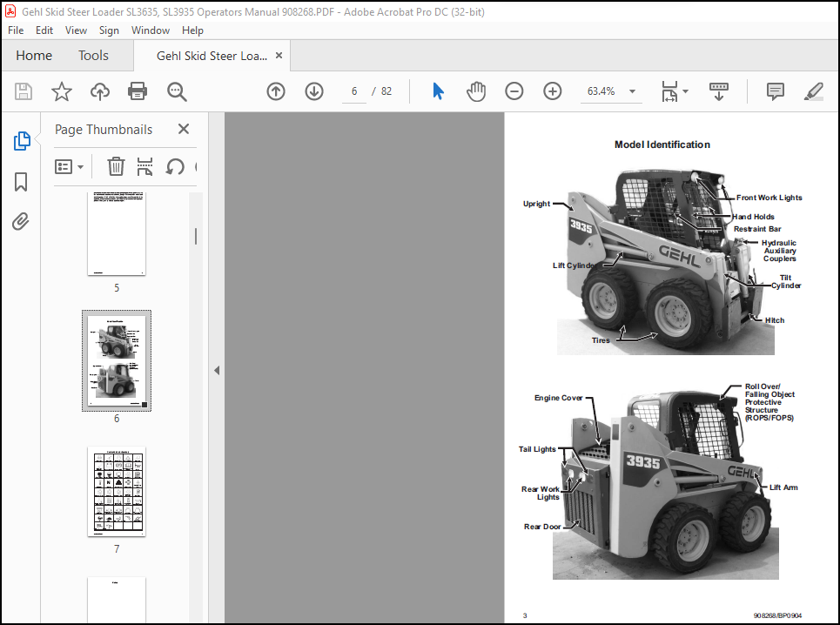Click the thumbnails panel scrollbar
Image resolution: width=840 pixels, height=625 pixels.
[x=196, y=236]
